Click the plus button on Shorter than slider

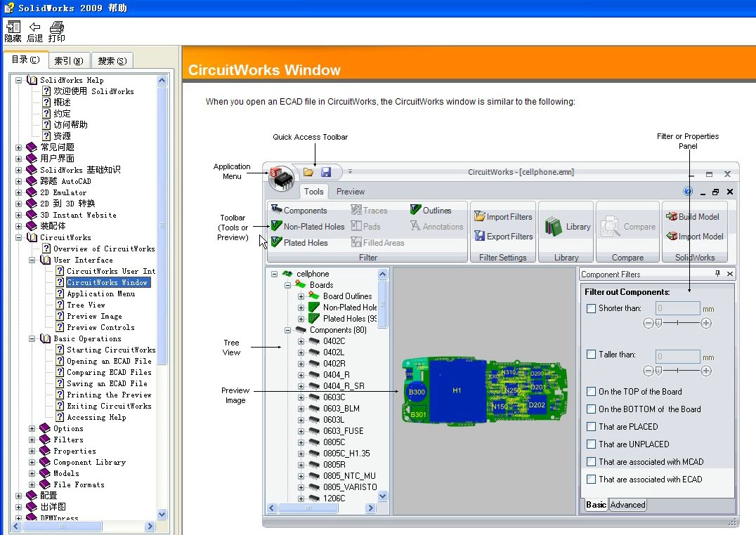706,323
